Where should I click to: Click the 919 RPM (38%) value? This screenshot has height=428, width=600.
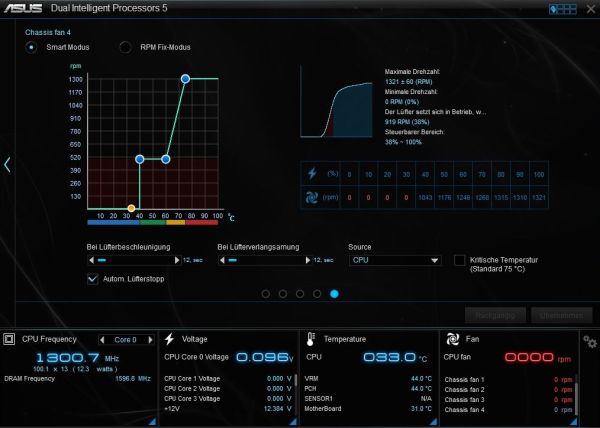[407, 122]
